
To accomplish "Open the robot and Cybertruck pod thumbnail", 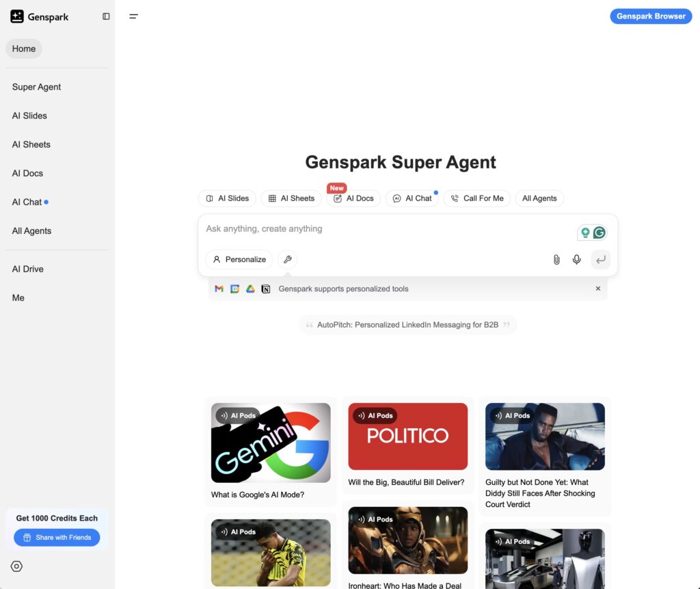I will (x=545, y=559).
